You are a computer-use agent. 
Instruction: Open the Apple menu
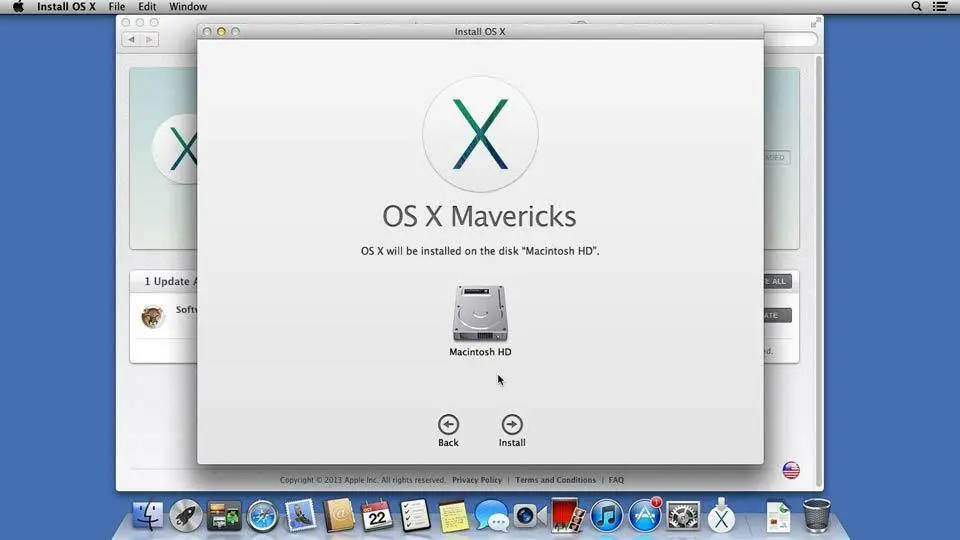(x=18, y=7)
